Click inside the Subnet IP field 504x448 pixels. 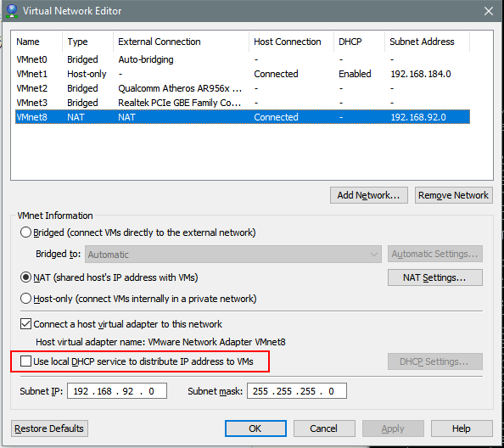coord(117,391)
